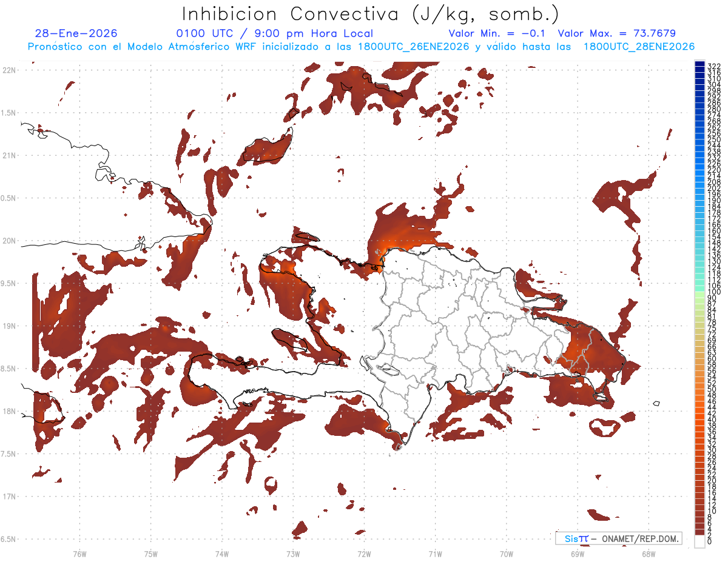Click the '75W' longitude label

pyautogui.click(x=150, y=554)
